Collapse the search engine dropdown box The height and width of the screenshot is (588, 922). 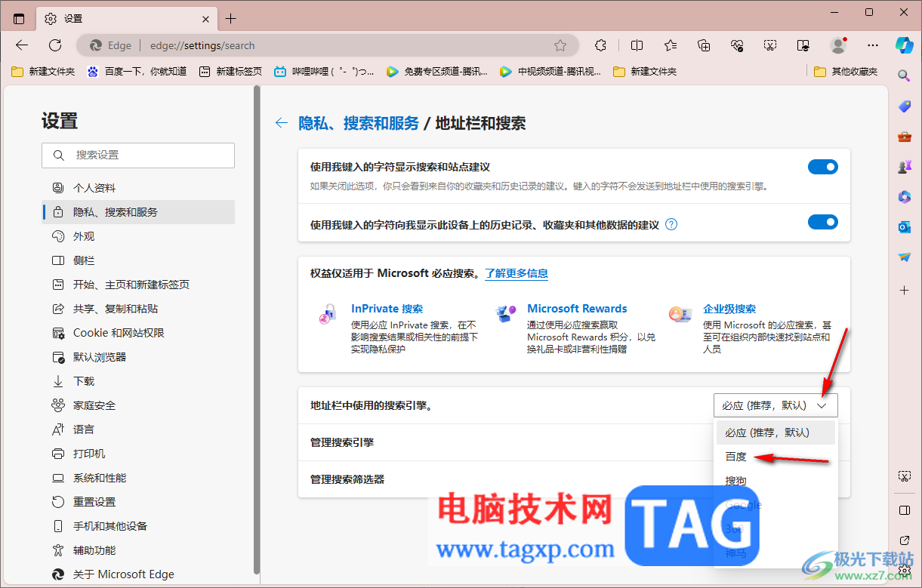coord(776,405)
